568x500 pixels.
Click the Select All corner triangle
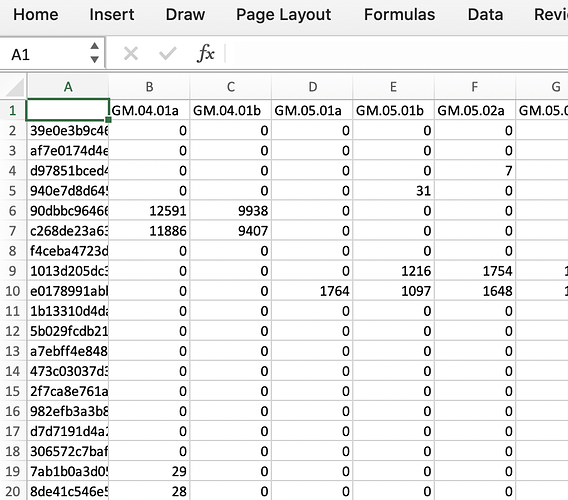coord(13,87)
